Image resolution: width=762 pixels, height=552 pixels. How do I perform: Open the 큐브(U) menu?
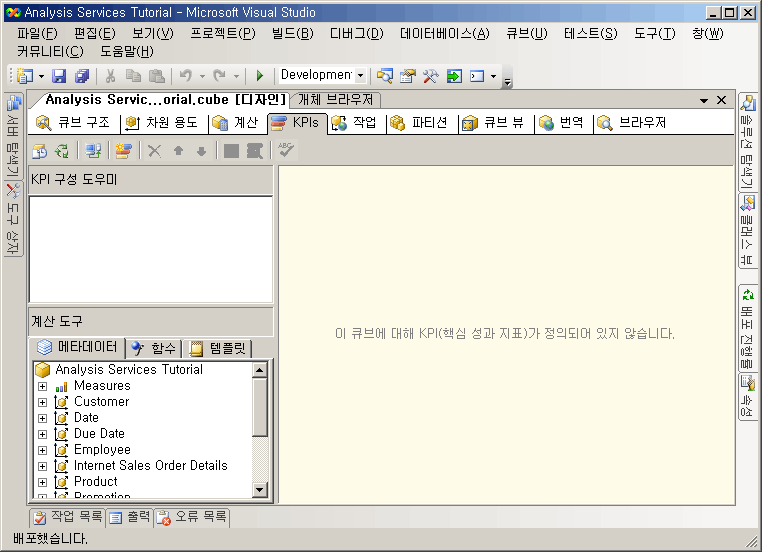(527, 34)
